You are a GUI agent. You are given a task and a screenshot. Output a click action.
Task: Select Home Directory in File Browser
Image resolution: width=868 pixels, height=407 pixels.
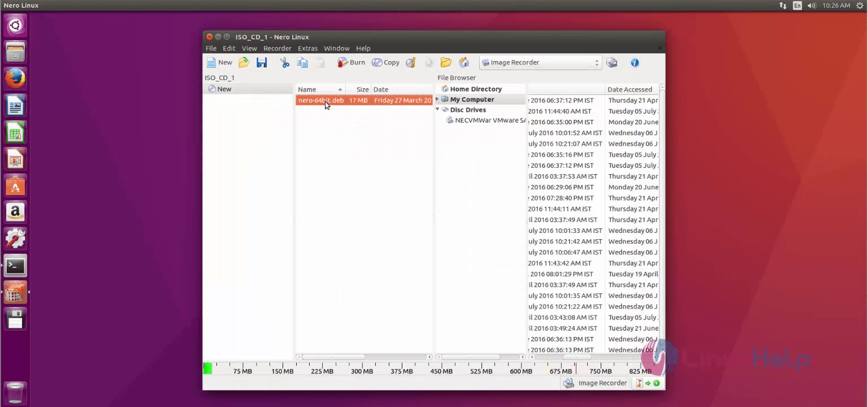click(x=476, y=89)
